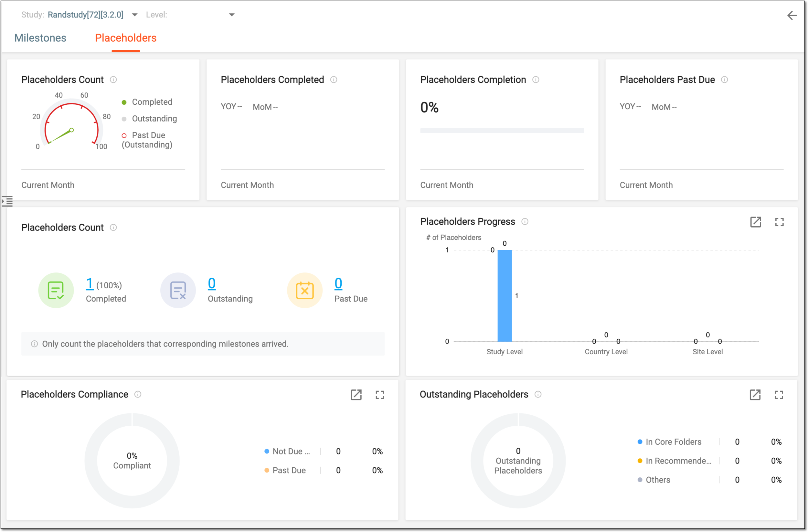Click MoM value in Placeholders Past Due
Image resolution: width=808 pixels, height=532 pixels.
(x=664, y=107)
